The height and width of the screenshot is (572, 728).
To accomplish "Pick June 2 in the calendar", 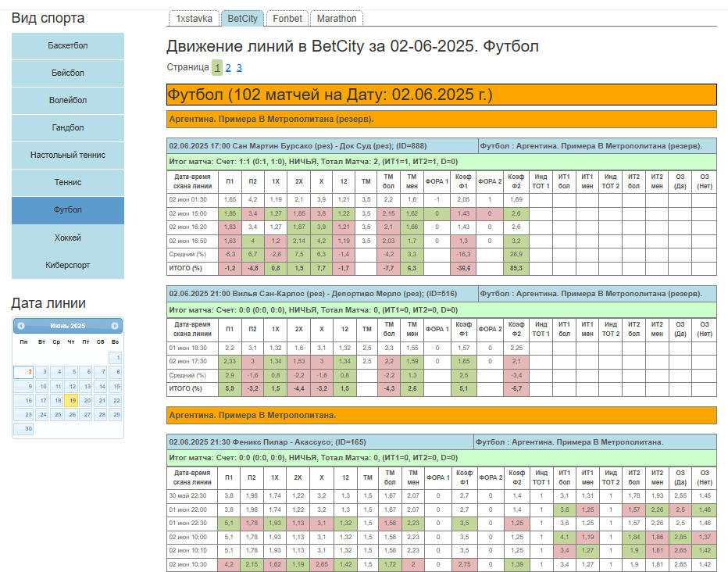I will point(23,372).
